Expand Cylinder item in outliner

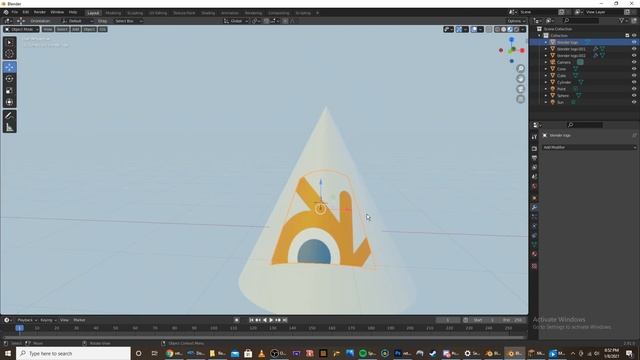click(x=546, y=82)
